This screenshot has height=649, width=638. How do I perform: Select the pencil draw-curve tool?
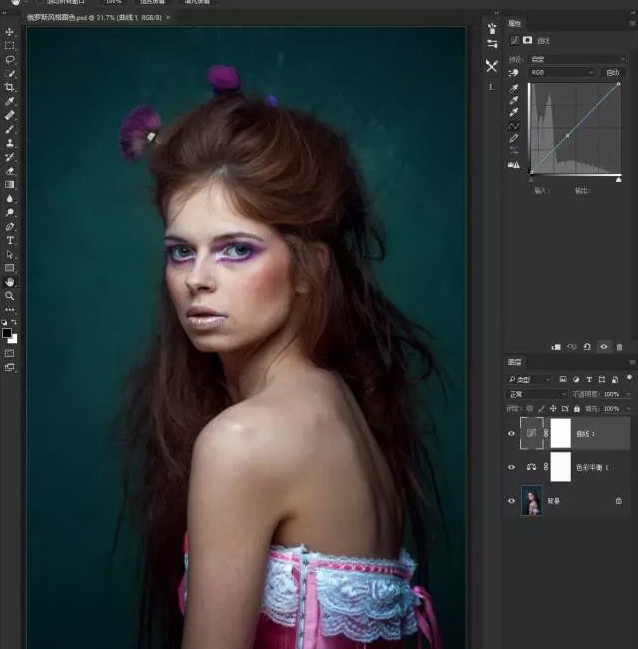(514, 138)
